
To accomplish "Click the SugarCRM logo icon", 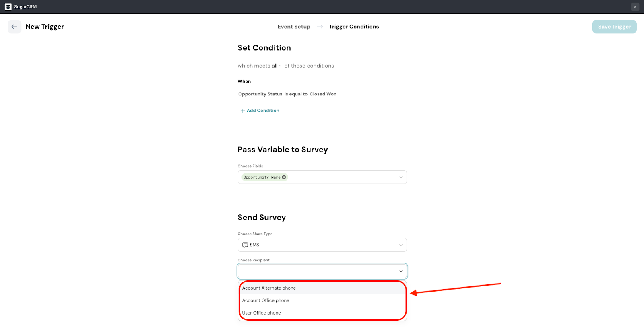I will coord(8,7).
